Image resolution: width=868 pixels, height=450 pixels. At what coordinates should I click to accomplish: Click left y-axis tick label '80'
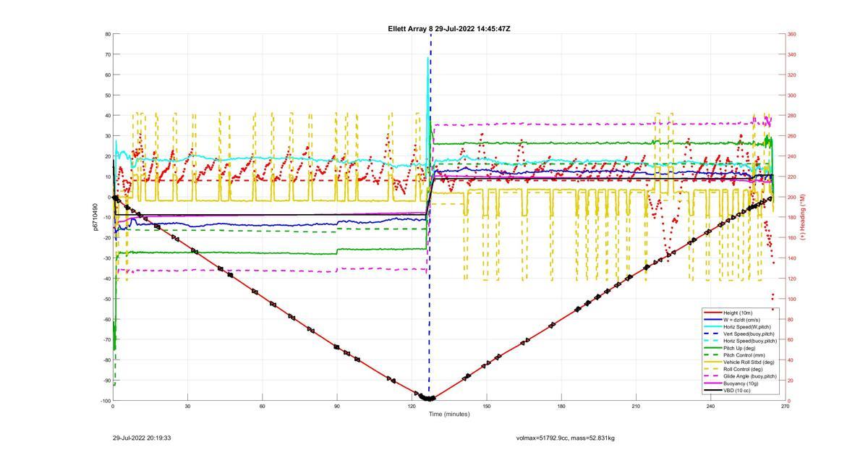tap(107, 34)
